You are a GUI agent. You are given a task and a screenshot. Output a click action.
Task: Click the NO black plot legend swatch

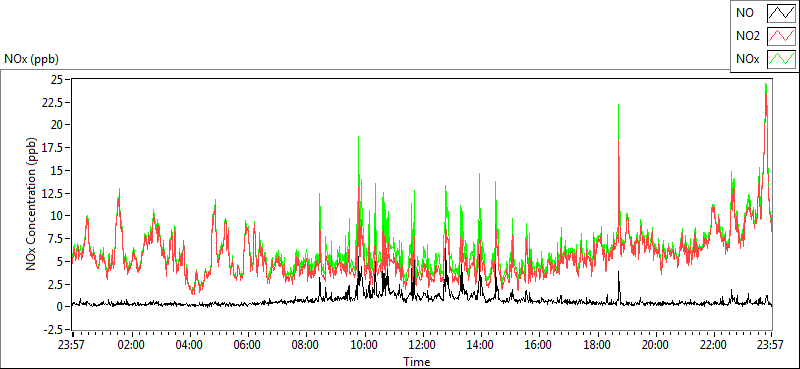[x=781, y=13]
